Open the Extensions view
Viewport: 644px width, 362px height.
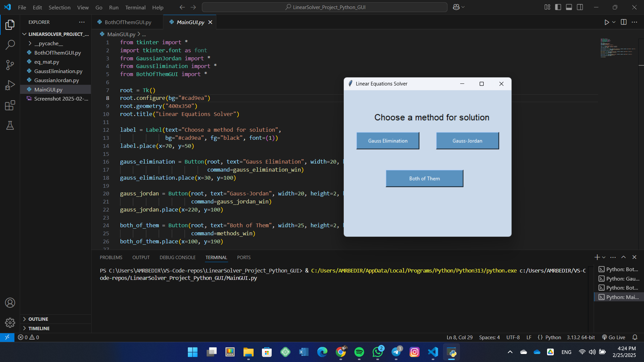coord(10,105)
